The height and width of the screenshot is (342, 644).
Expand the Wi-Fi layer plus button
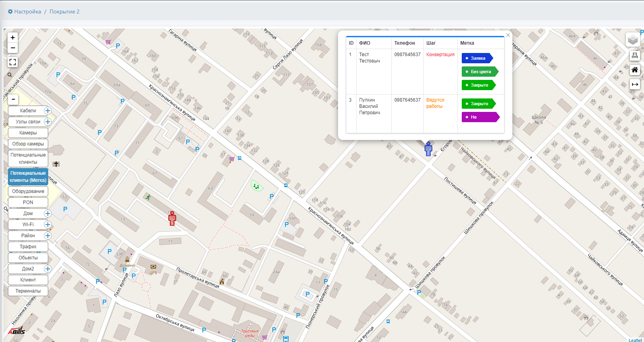(x=48, y=225)
